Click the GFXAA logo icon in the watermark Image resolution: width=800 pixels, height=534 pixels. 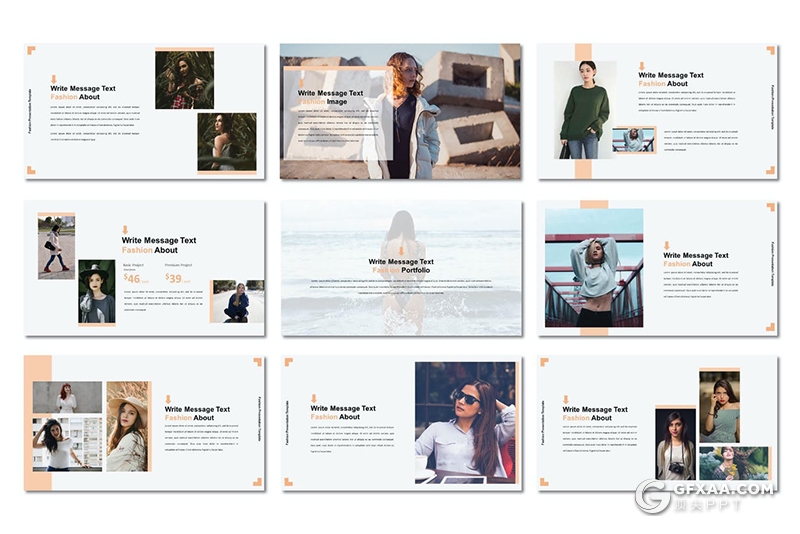pos(653,497)
